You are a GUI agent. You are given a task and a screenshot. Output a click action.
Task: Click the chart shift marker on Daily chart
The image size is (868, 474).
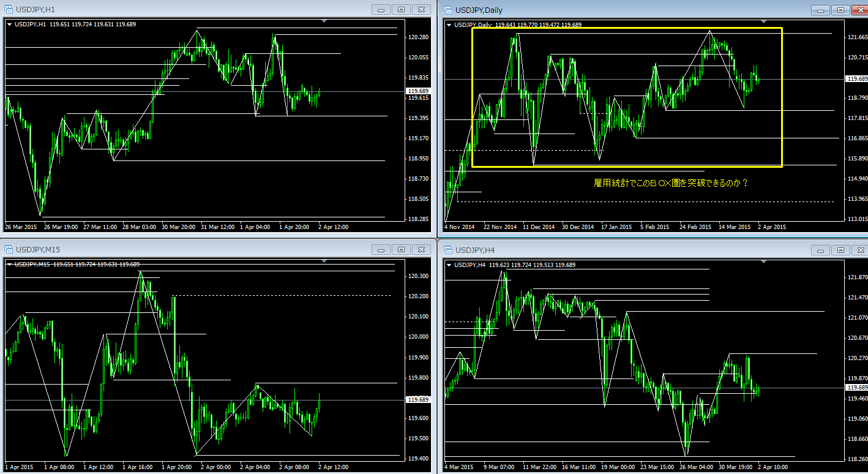pyautogui.click(x=763, y=22)
